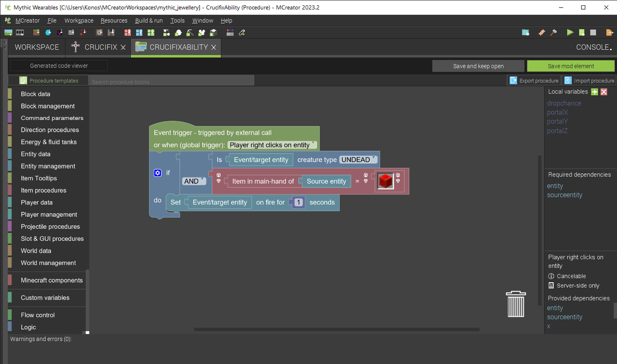Click the import particle texture red sparkle icon
The width and height of the screenshot is (617, 364).
tap(83, 32)
